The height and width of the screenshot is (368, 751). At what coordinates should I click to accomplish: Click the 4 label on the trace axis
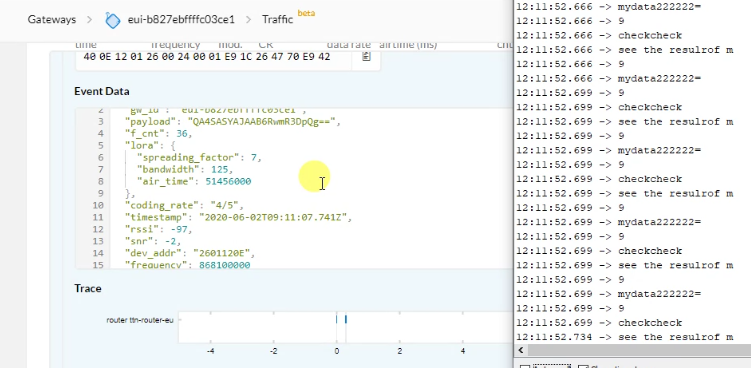click(x=463, y=351)
